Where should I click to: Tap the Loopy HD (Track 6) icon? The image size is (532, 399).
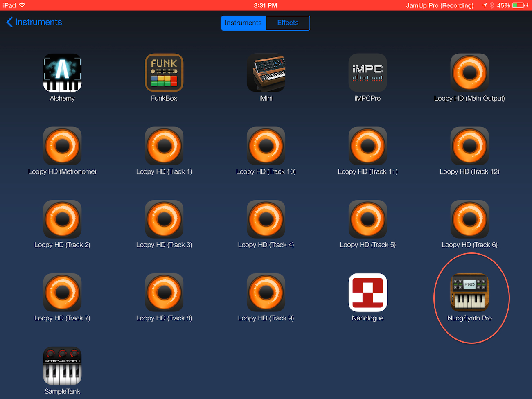click(470, 219)
